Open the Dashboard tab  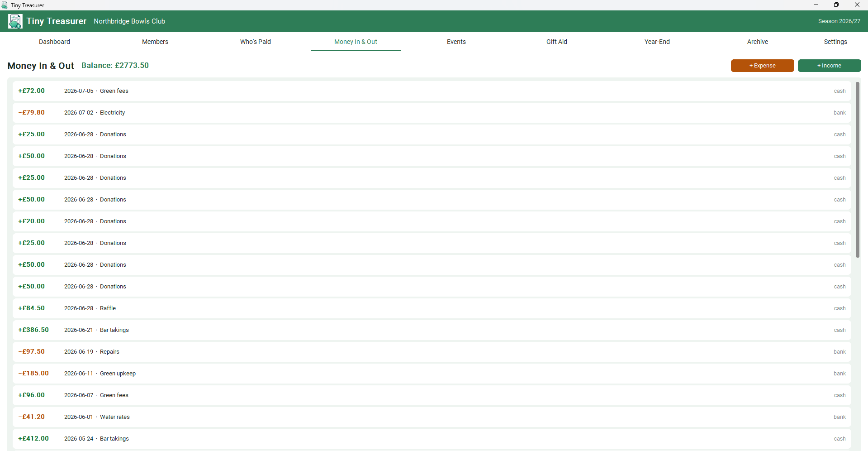54,42
